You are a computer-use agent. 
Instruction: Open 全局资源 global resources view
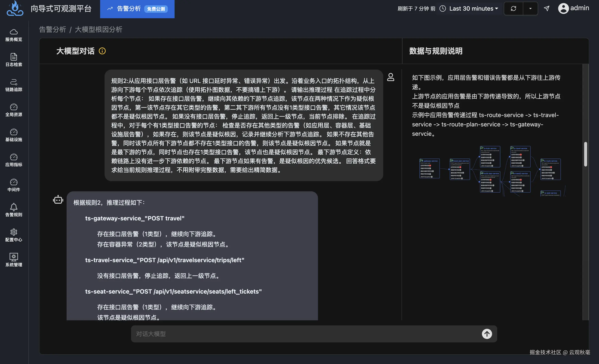[14, 110]
